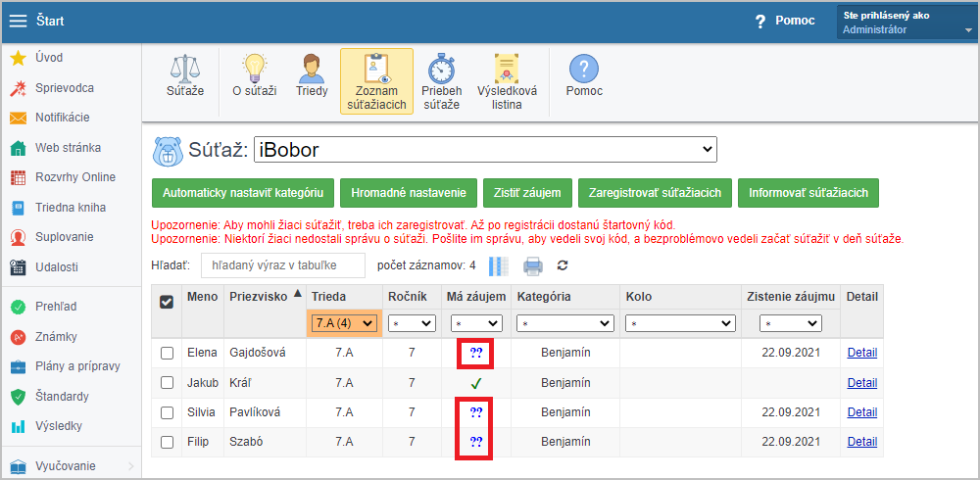Open the hamburger menu next to Štart

[18, 22]
